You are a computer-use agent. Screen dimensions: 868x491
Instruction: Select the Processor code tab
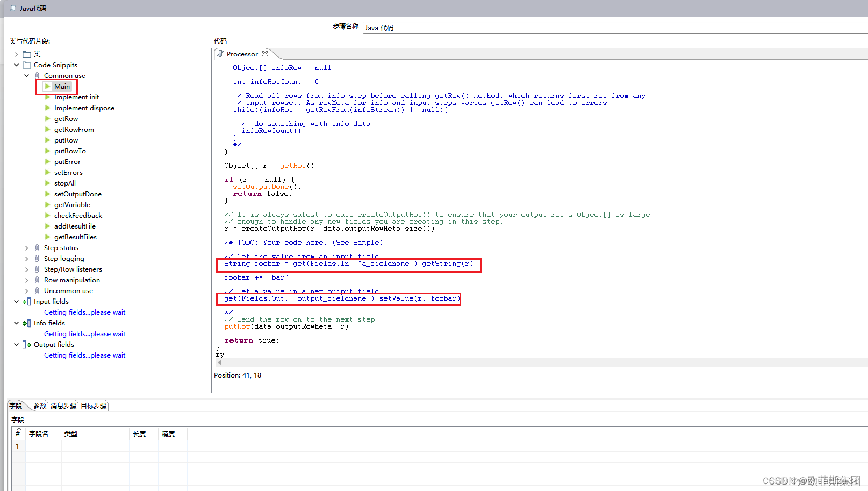(242, 54)
